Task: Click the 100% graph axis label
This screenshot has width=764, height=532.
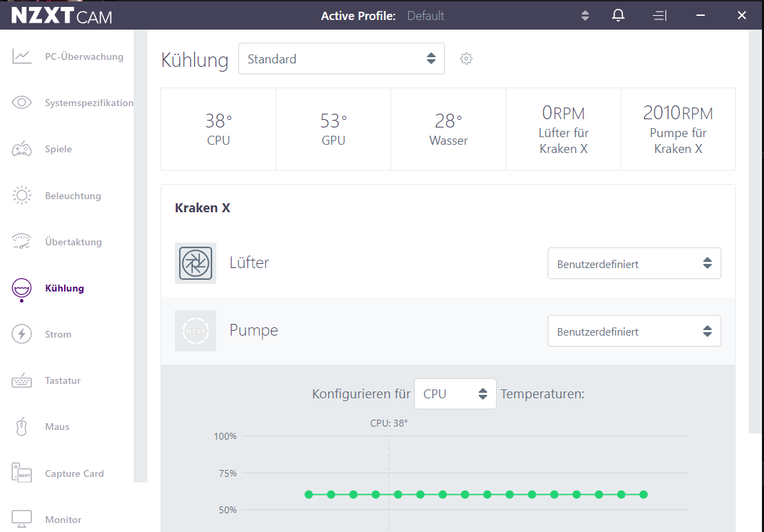Action: [225, 436]
